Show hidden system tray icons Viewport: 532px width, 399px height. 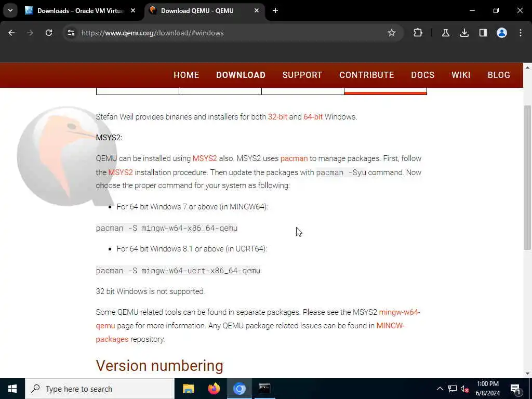[440, 389]
